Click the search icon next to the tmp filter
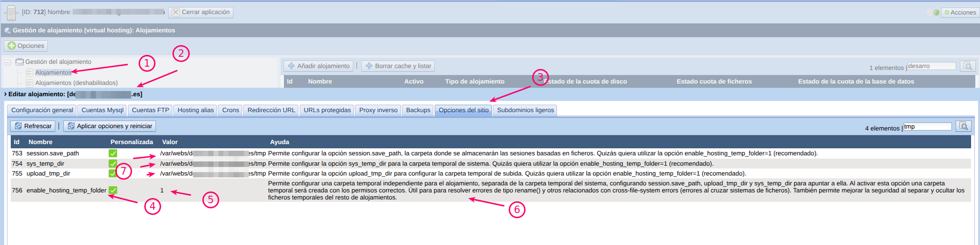Screen dimensions: 980x245 point(963,126)
